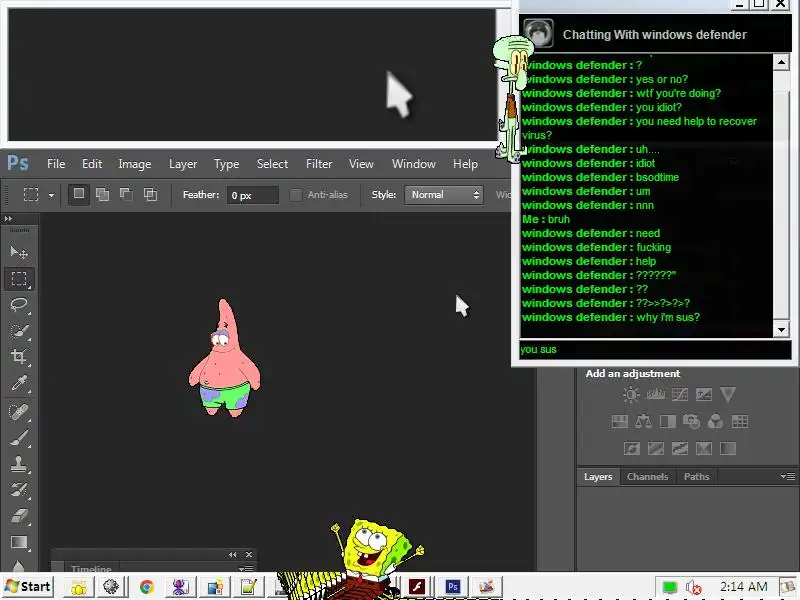
Task: Click the Photoshop taskbar button
Action: tap(452, 587)
